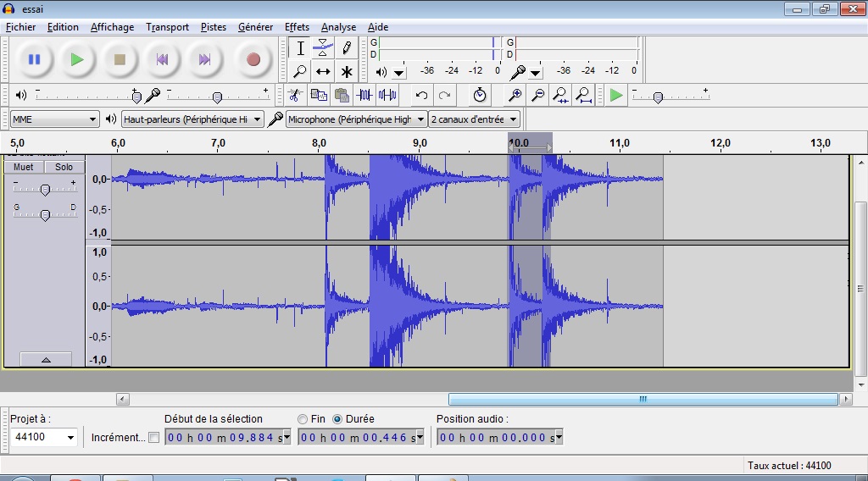Trim audio outside the selection
The height and width of the screenshot is (481, 868).
pos(364,95)
